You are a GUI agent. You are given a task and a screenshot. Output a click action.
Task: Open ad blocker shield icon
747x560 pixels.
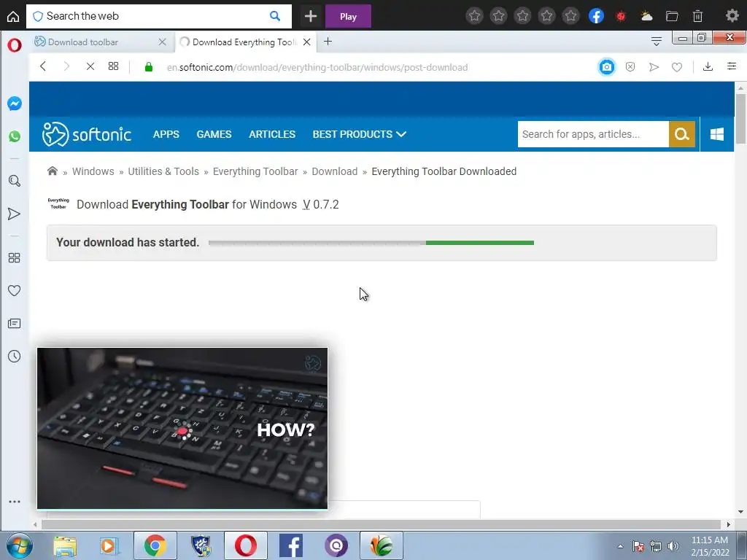coord(630,67)
